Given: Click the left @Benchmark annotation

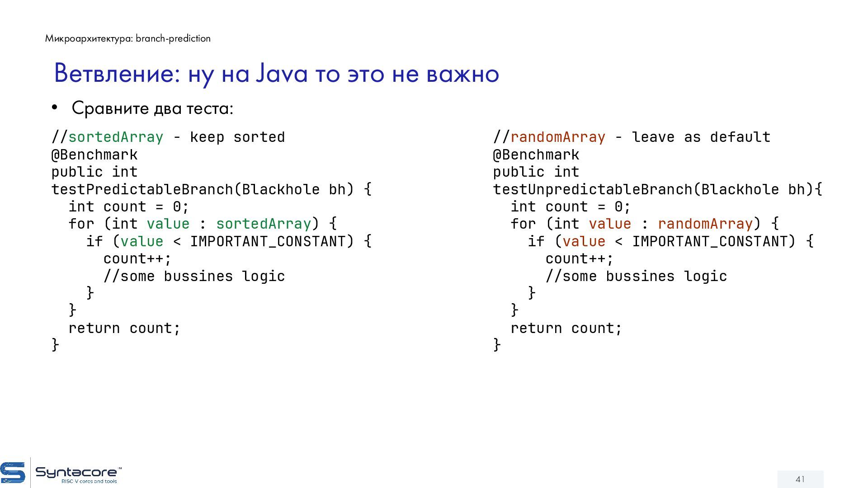Looking at the screenshot, I should [94, 155].
